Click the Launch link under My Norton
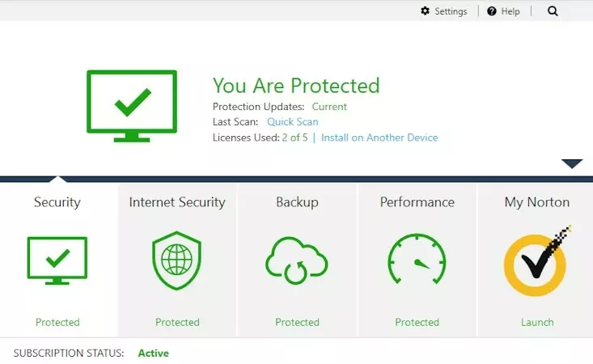Image resolution: width=593 pixels, height=364 pixels. pos(537,322)
